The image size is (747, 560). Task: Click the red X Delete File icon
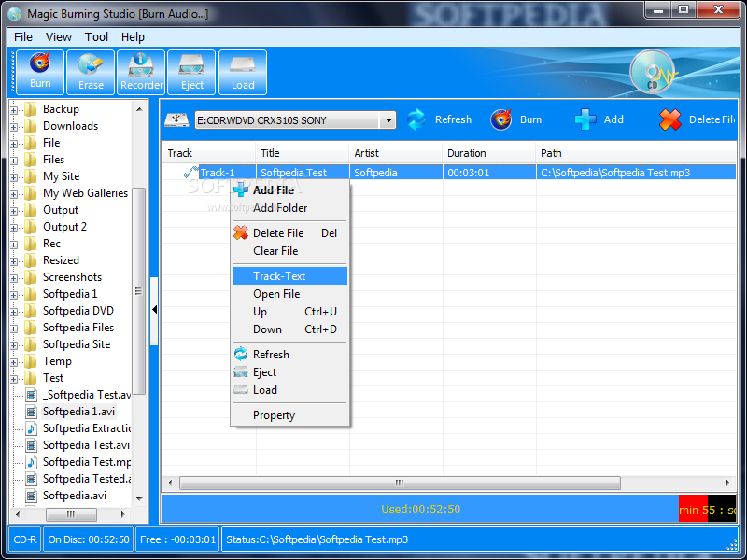click(670, 119)
